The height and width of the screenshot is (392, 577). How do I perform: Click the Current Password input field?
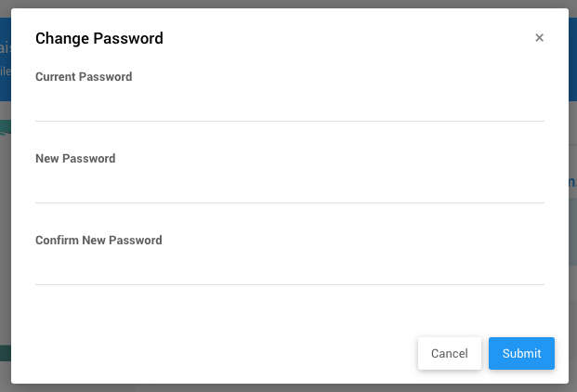(289, 106)
